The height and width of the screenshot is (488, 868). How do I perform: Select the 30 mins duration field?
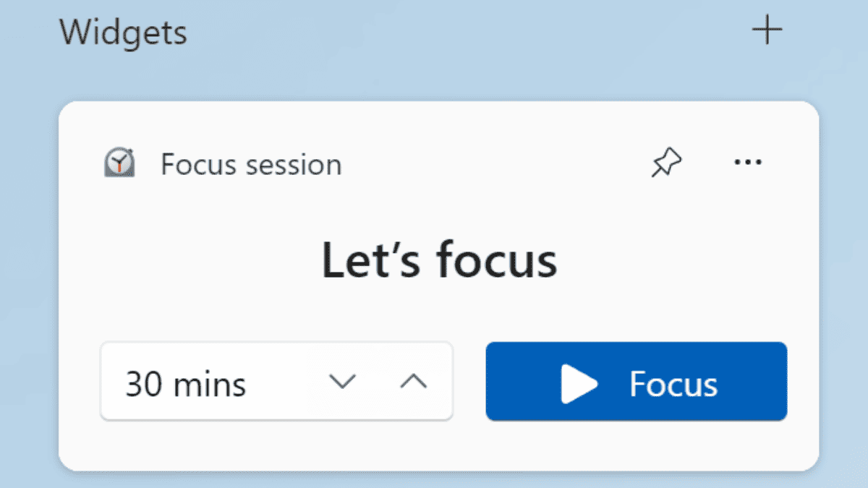pos(276,381)
